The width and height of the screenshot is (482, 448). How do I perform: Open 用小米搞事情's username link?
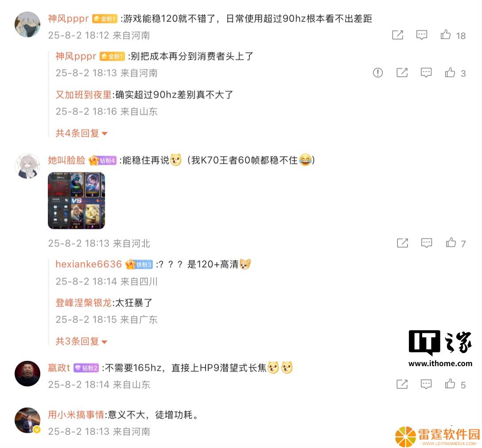click(76, 414)
